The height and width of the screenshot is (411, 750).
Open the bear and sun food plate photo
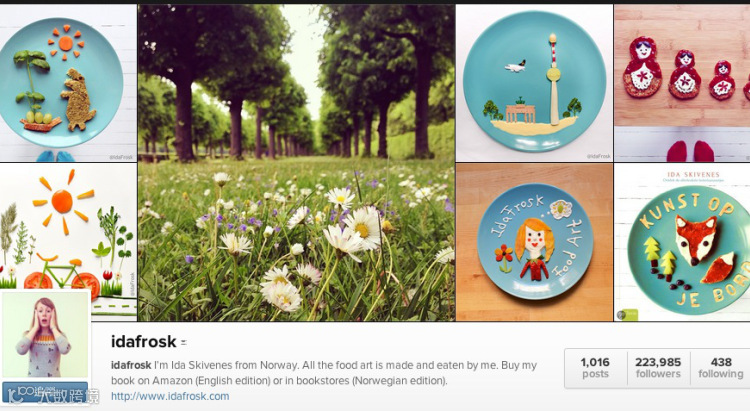[x=67, y=83]
